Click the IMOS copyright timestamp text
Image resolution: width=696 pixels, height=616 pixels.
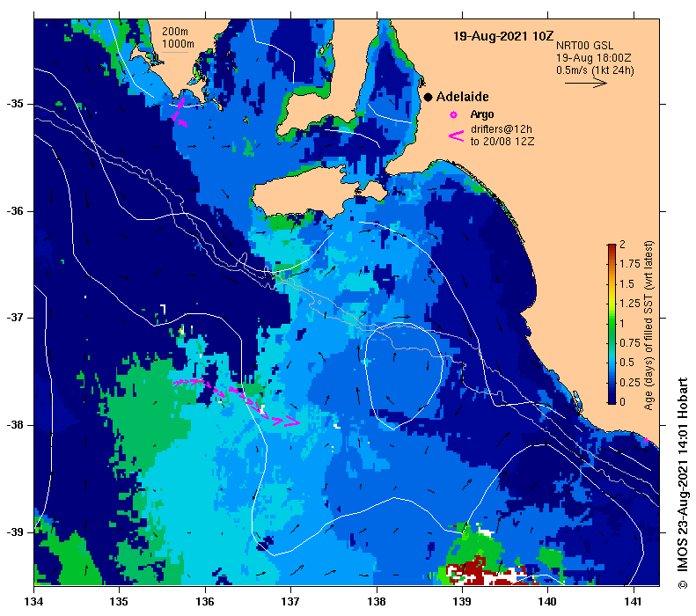(x=683, y=483)
